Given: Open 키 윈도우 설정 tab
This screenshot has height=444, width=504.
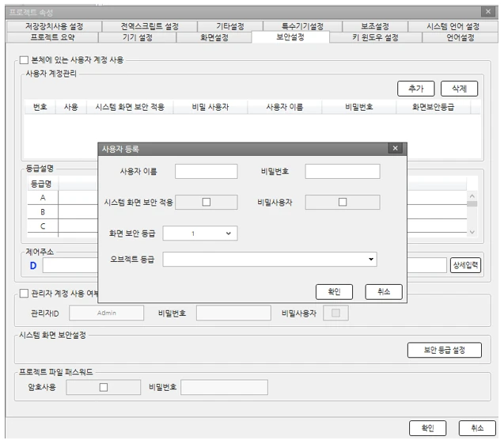Looking at the screenshot, I should click(x=375, y=37).
